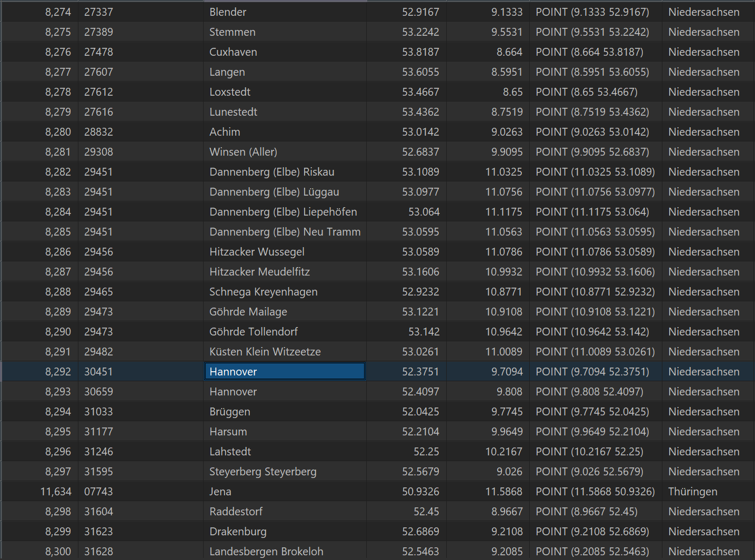Click the Steyerberg Steyerberg name cell
The width and height of the screenshot is (755, 560).
(263, 472)
